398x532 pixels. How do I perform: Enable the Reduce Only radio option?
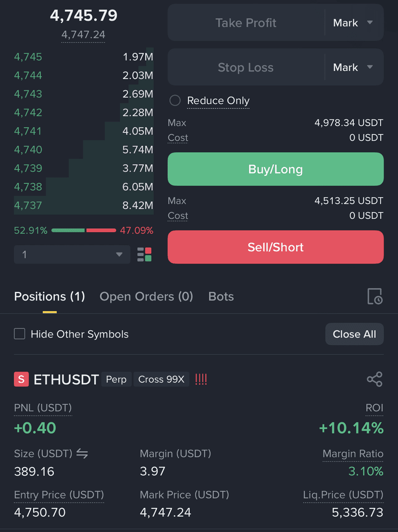175,100
